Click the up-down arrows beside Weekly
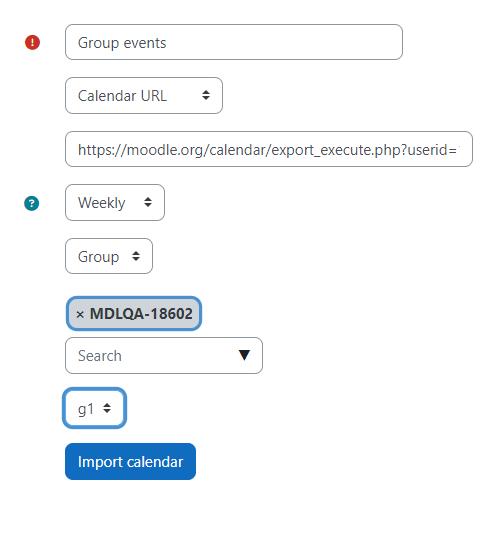The width and height of the screenshot is (487, 538). (148, 202)
